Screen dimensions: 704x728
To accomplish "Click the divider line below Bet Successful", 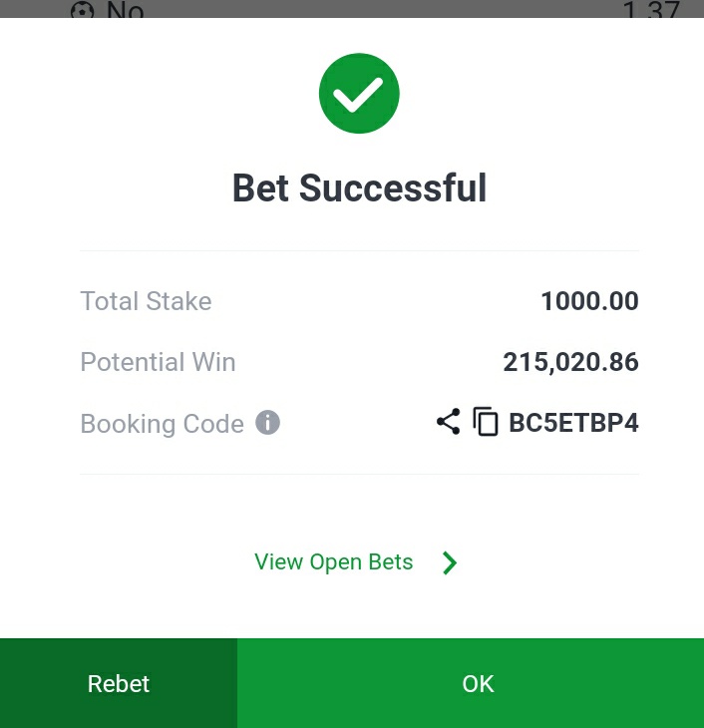I will [359, 250].
